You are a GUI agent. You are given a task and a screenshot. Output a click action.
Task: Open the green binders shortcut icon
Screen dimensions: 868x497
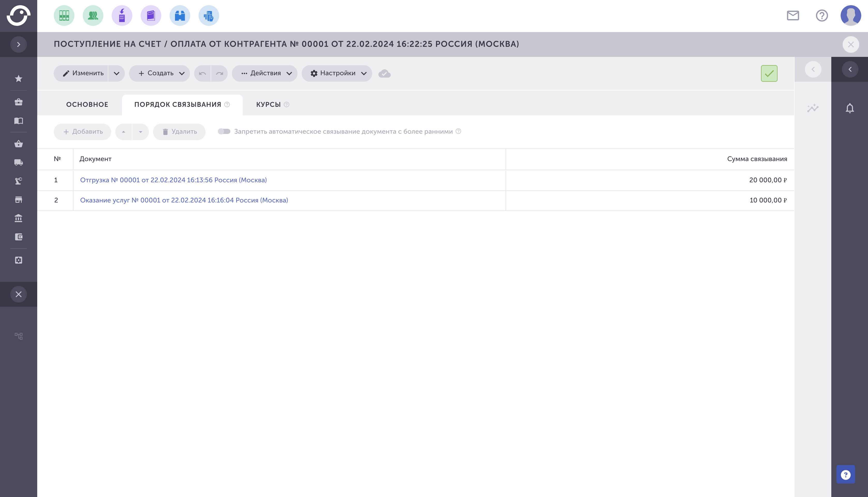pyautogui.click(x=64, y=15)
